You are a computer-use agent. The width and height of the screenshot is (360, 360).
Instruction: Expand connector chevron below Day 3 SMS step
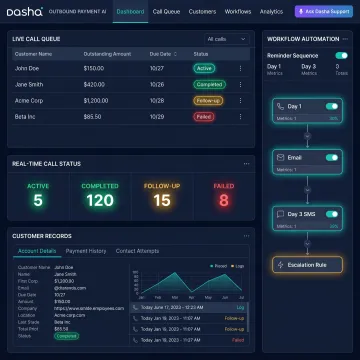point(307,244)
